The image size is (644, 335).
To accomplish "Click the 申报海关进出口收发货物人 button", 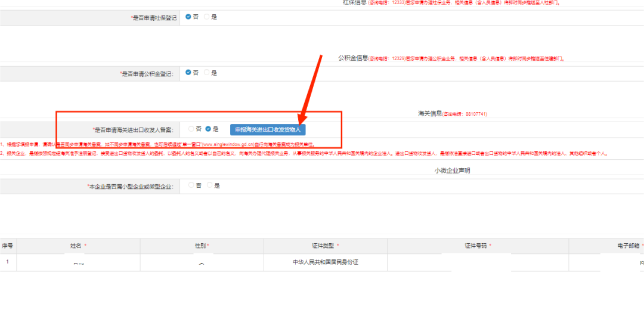I will point(268,130).
